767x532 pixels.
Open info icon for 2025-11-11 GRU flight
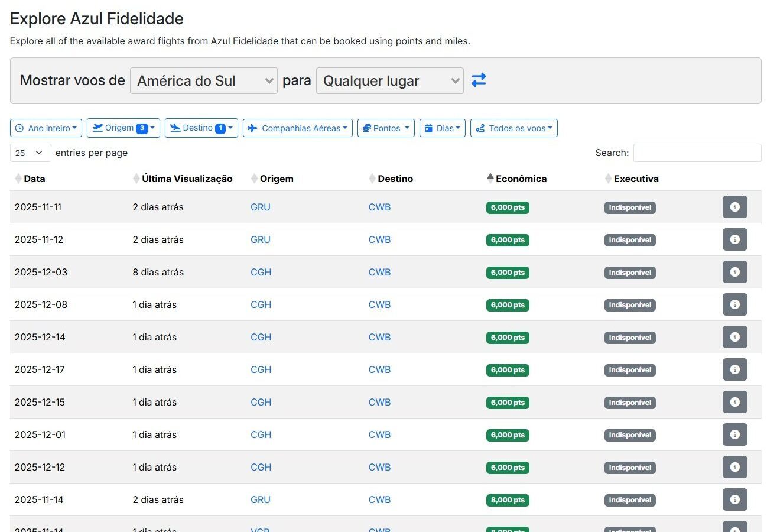734,207
